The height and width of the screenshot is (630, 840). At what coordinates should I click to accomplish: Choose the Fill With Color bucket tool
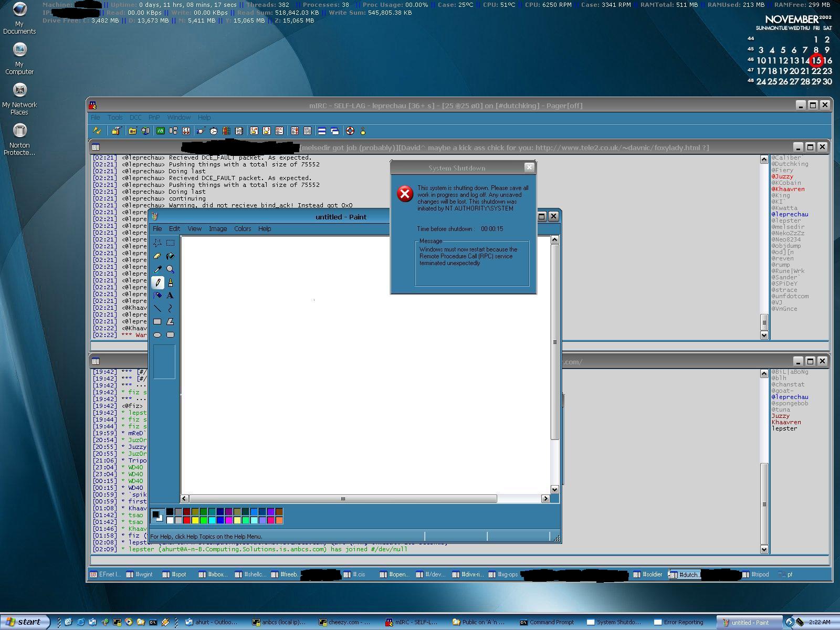pyautogui.click(x=170, y=256)
